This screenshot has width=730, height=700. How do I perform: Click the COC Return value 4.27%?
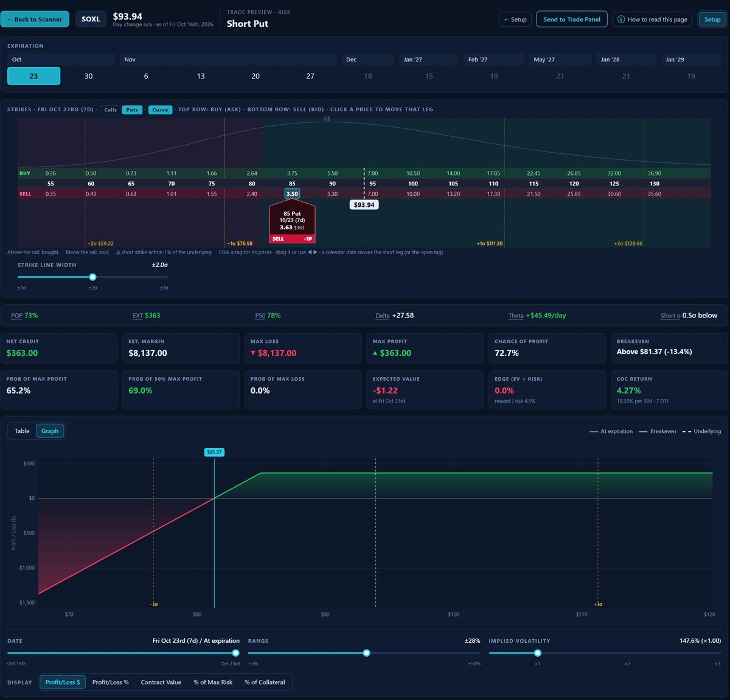[x=628, y=390]
